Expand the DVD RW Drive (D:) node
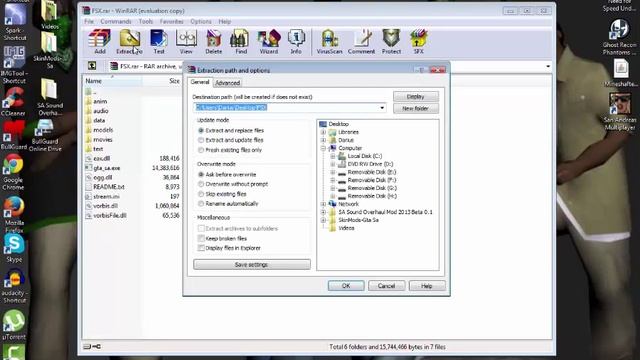The image size is (640, 360). coord(333,164)
